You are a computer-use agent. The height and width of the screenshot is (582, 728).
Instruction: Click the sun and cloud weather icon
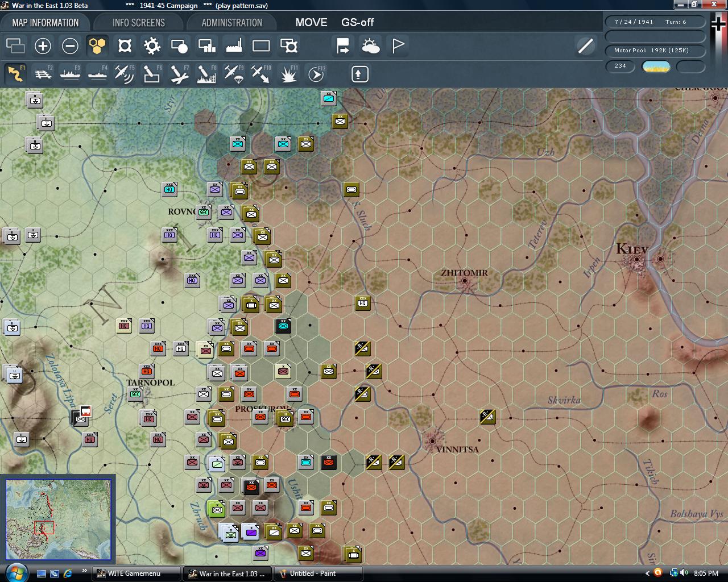tap(370, 45)
